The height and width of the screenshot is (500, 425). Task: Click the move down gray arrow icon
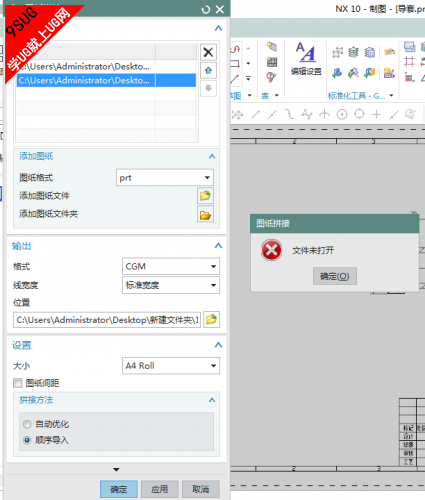point(208,88)
